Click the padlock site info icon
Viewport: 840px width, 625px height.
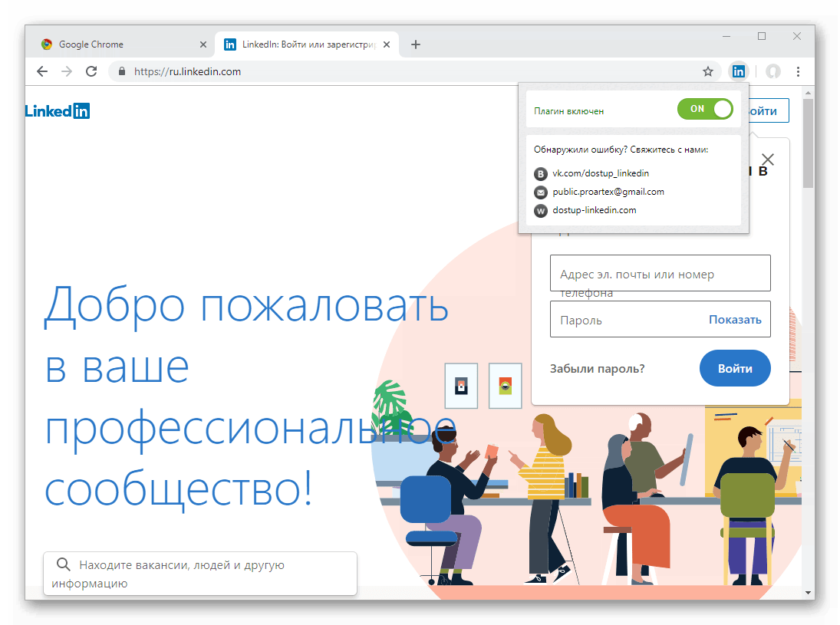pos(122,71)
